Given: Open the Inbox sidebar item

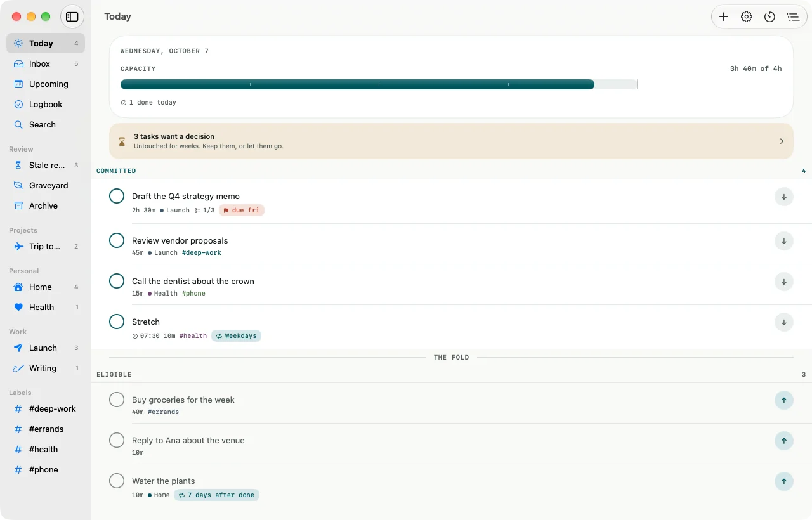Looking at the screenshot, I should click(46, 63).
